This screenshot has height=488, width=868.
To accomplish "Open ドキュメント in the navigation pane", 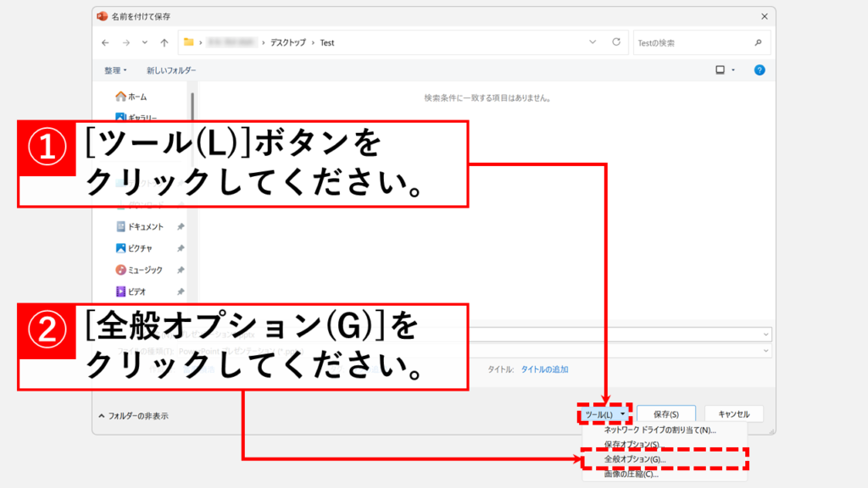I will pyautogui.click(x=140, y=227).
